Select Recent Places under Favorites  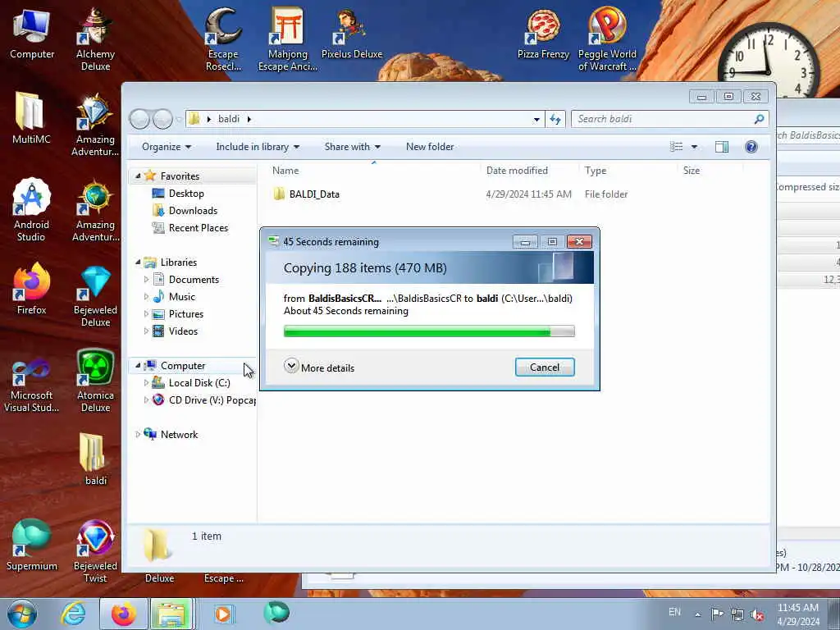199,228
